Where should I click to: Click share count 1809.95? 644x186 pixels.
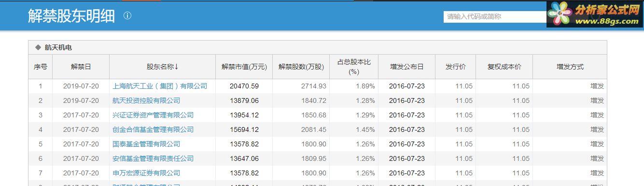tap(314, 158)
